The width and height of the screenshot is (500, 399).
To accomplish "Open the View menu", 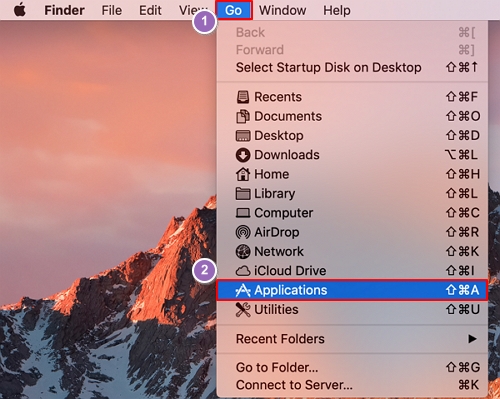I will [193, 10].
